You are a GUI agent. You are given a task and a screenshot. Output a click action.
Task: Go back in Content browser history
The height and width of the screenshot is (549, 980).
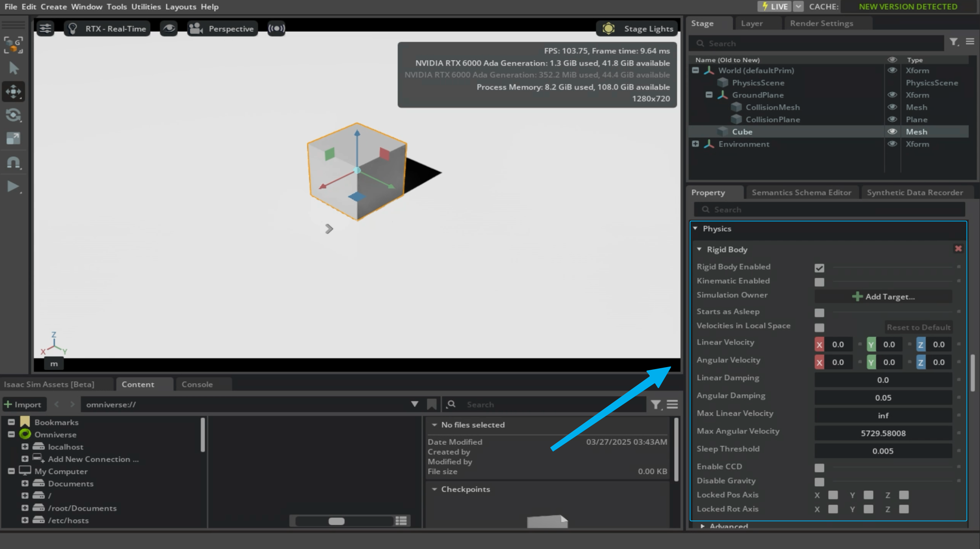[x=56, y=404]
